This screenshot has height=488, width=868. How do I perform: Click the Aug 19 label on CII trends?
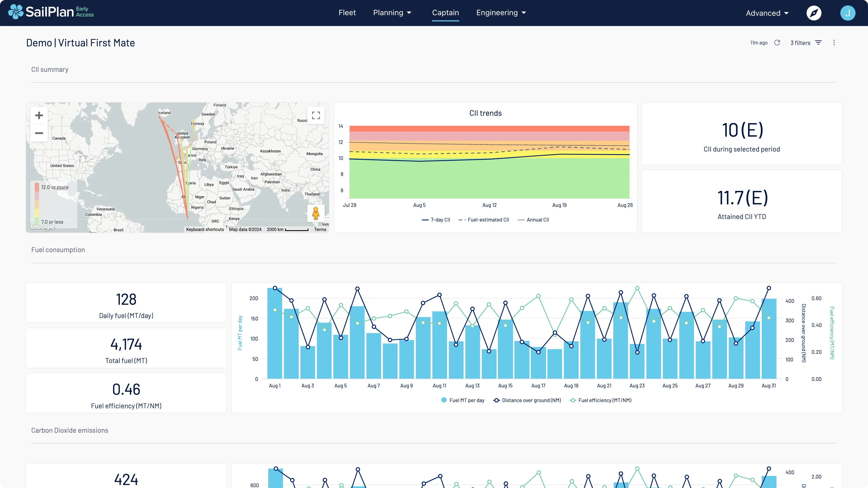(559, 205)
